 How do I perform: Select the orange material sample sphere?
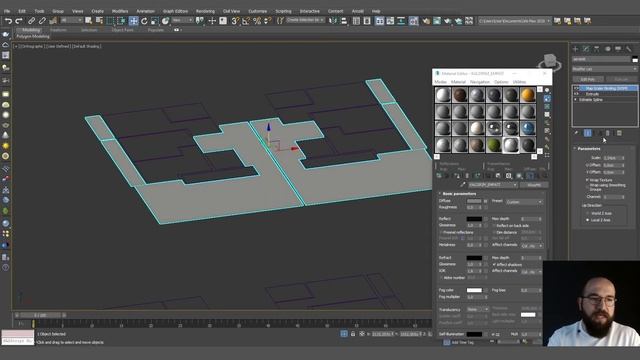click(x=527, y=95)
